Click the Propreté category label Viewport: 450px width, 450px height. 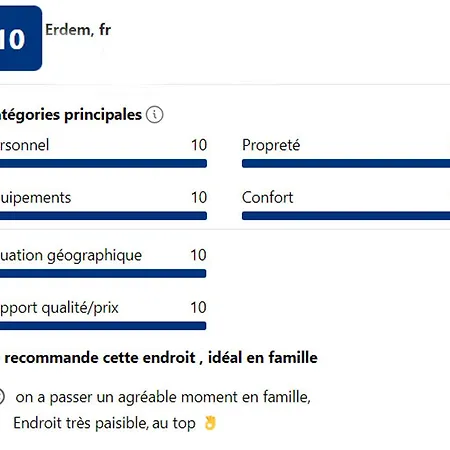coord(271,145)
